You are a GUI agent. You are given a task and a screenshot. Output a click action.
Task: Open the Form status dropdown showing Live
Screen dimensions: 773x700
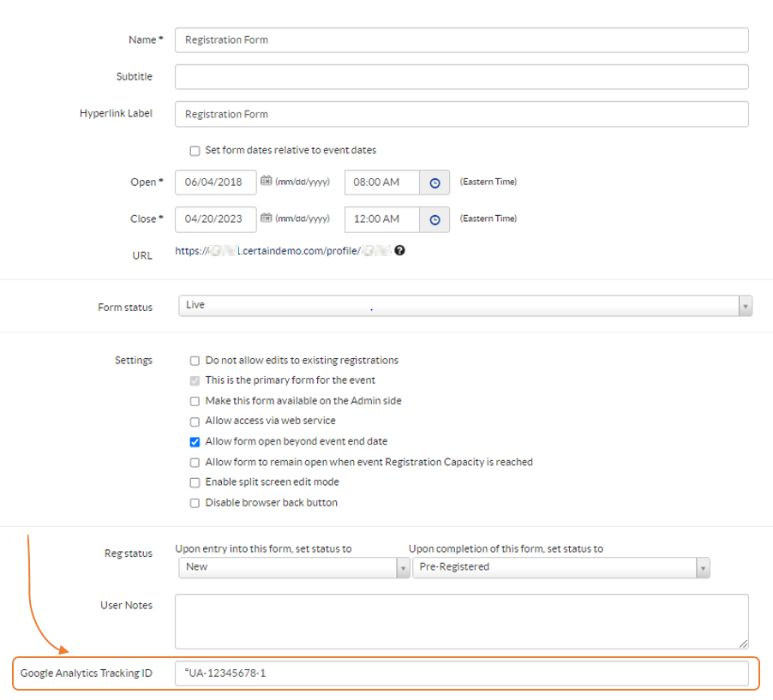[464, 306]
